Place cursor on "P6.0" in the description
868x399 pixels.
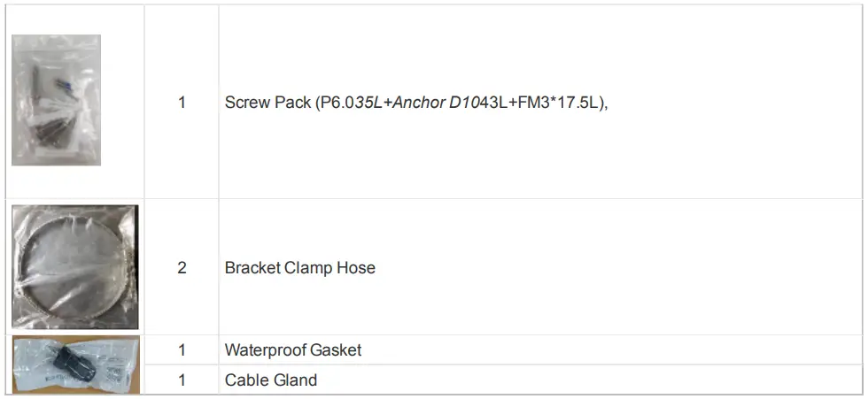coord(331,103)
